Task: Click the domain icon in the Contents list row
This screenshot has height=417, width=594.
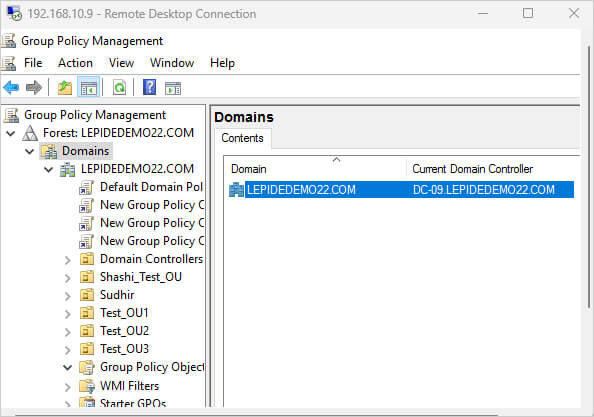Action: coord(236,190)
